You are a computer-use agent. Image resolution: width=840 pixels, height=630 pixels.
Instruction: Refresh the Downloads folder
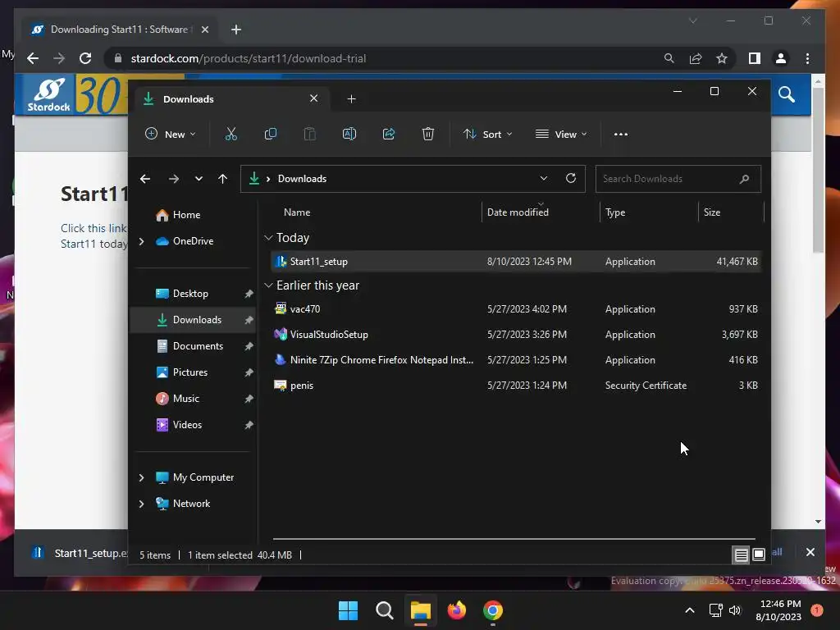coord(571,178)
